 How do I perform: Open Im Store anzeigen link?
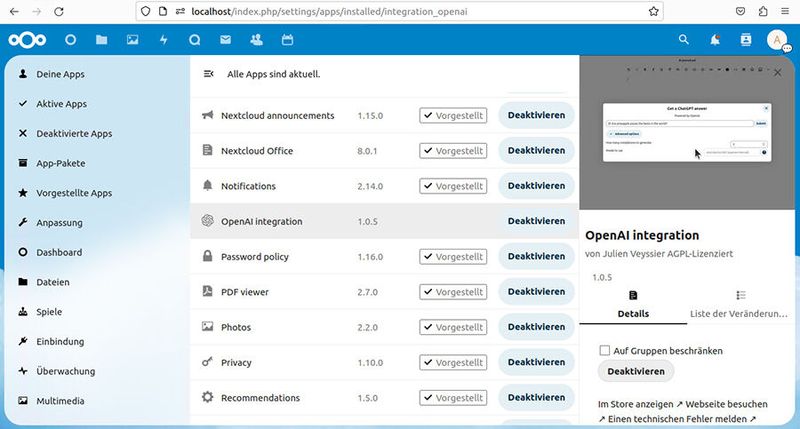pyautogui.click(x=640, y=404)
